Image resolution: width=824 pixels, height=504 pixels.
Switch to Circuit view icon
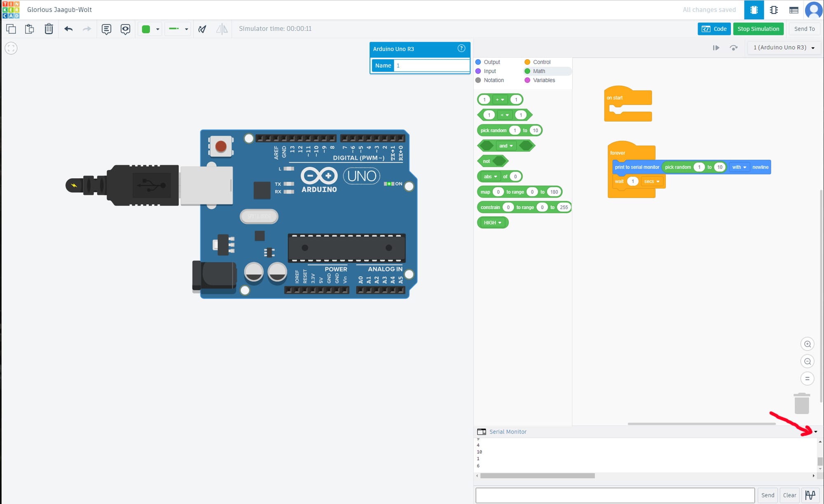pyautogui.click(x=754, y=10)
